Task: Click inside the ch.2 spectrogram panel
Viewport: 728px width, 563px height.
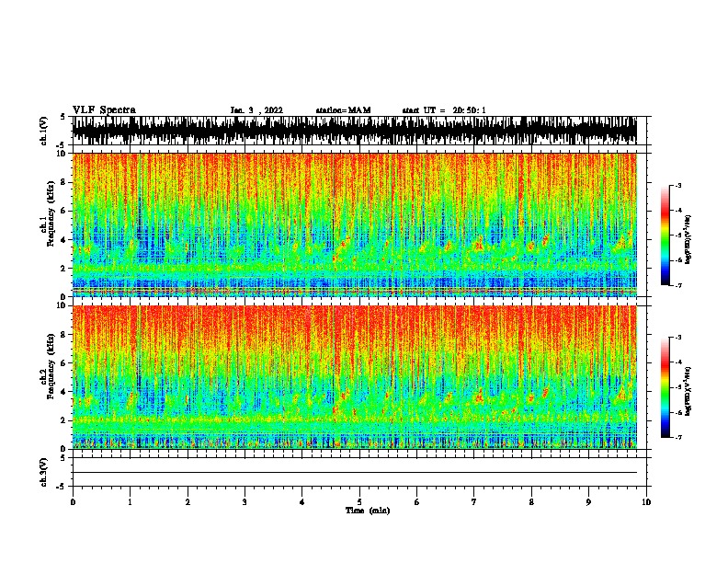Action: pos(355,377)
